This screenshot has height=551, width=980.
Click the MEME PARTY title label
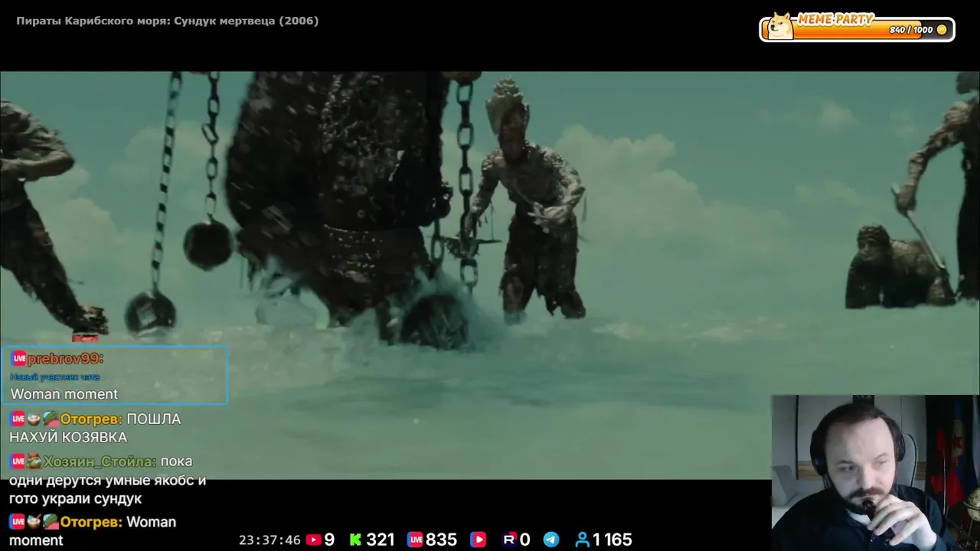[835, 19]
